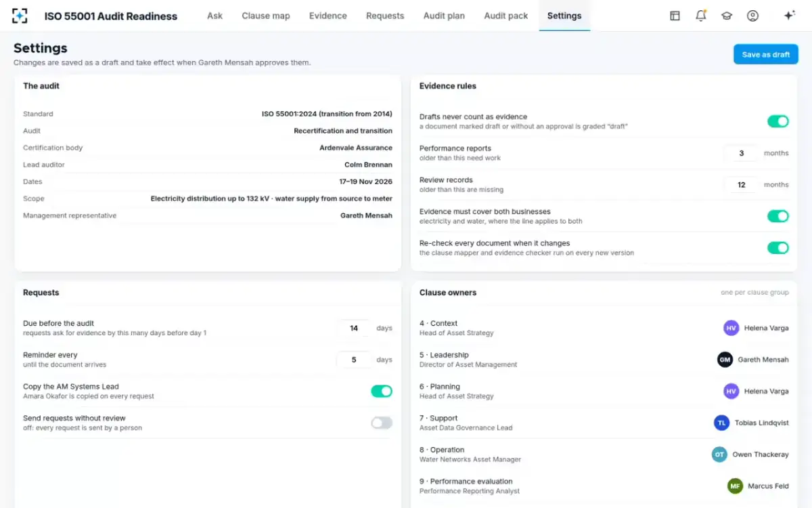Image resolution: width=812 pixels, height=508 pixels.
Task: Click the 7 · Support clause label
Action: click(438, 418)
